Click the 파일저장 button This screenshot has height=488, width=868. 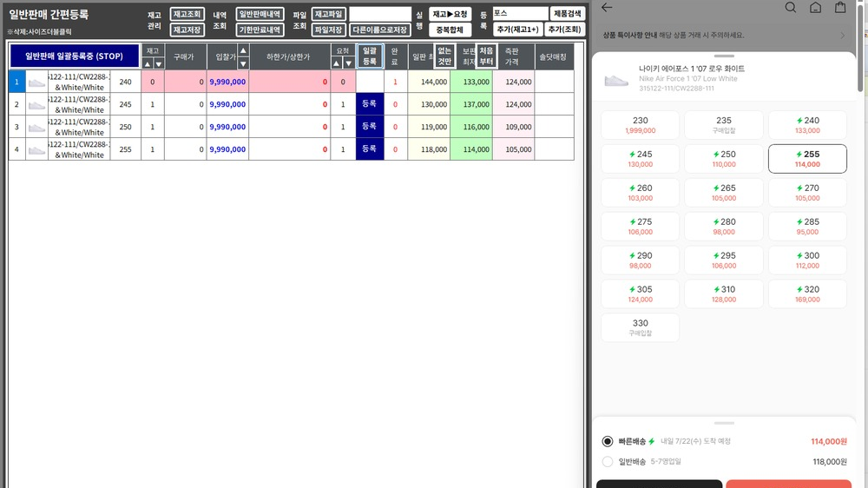(329, 30)
